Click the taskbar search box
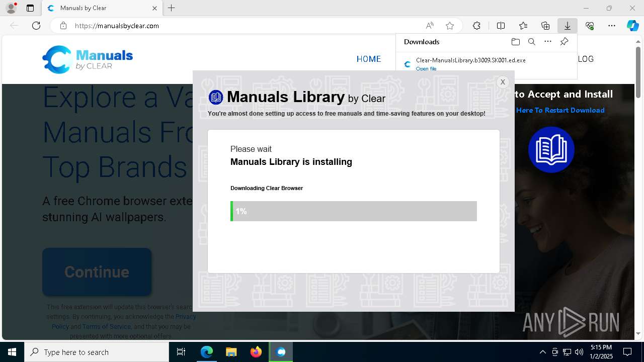 point(97,352)
